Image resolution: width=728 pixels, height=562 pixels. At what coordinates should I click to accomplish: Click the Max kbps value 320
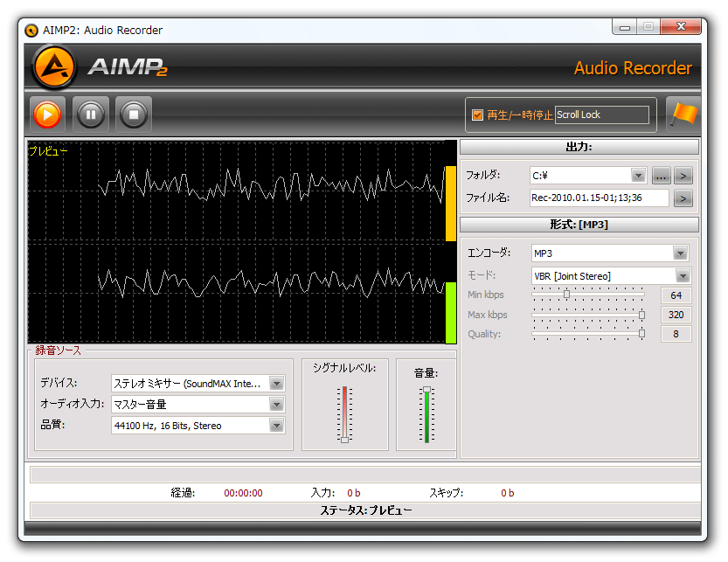676,315
